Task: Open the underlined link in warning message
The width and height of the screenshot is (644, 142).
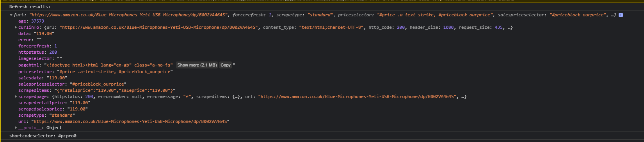Action: pyautogui.click(x=267, y=1)
